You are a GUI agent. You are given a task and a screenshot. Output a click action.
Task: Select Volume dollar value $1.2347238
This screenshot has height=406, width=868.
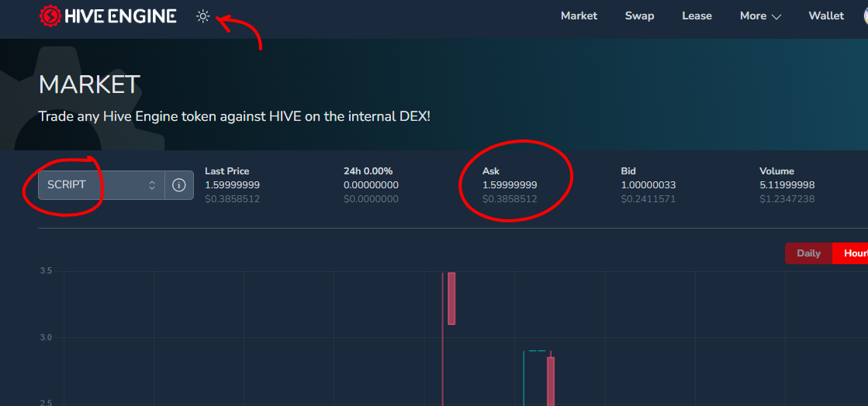coord(787,198)
